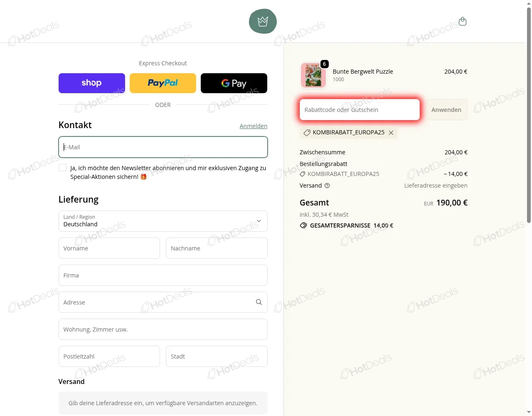Tick the newsletter subscription checkbox

63,168
